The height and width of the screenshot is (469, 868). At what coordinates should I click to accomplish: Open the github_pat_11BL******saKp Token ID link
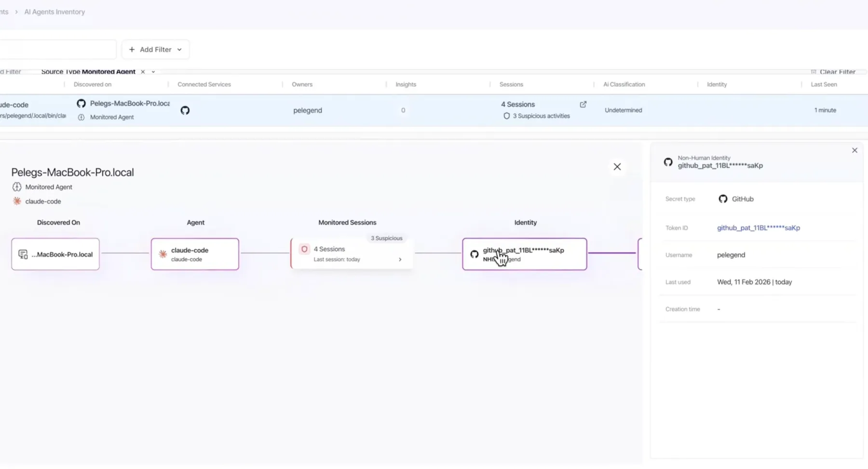[x=759, y=228]
